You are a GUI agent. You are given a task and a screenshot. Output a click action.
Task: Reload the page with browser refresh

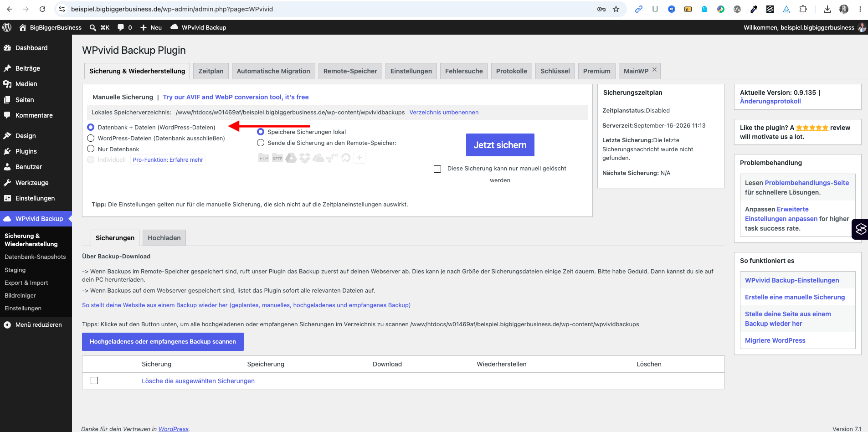[x=42, y=9]
